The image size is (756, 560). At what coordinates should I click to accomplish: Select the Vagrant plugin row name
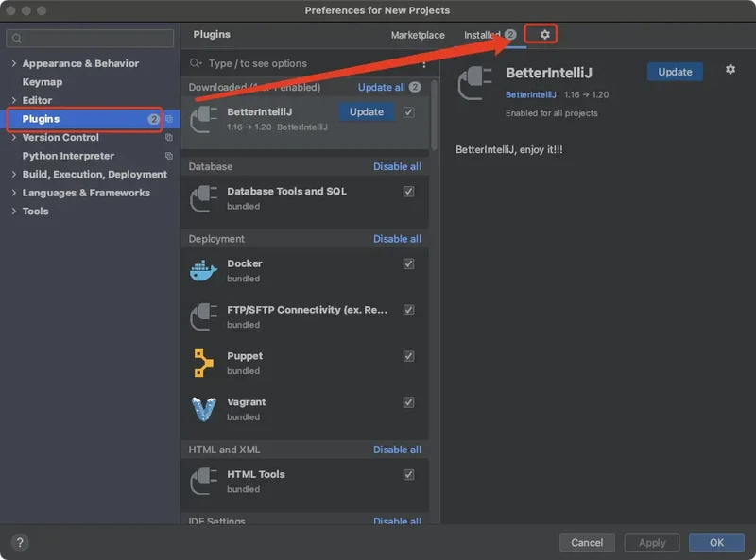(247, 402)
